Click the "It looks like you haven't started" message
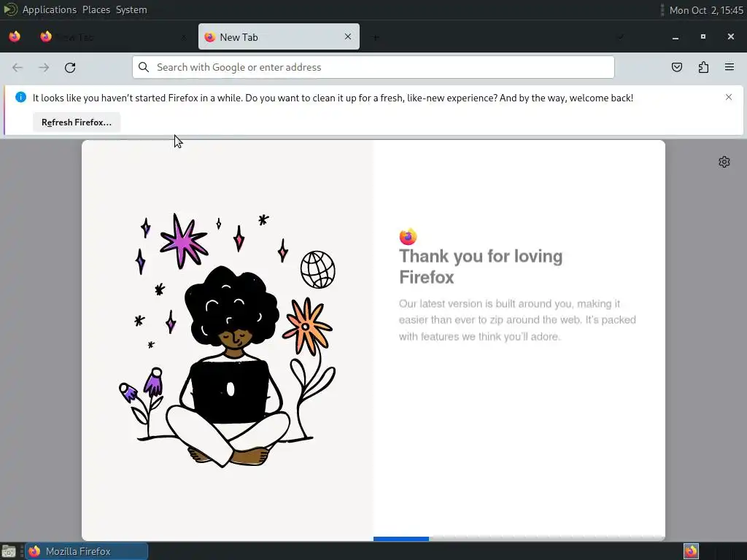 333,98
